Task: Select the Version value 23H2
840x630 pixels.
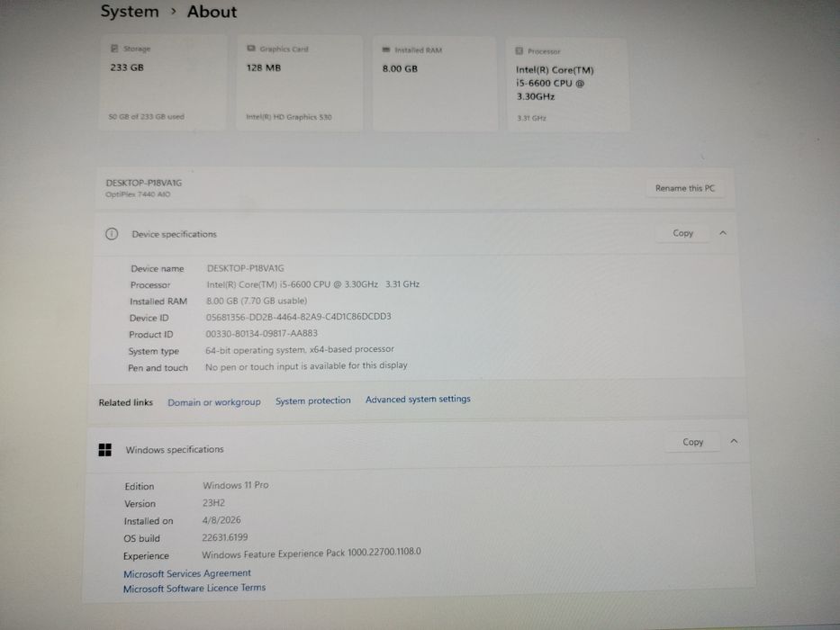Action: [213, 503]
